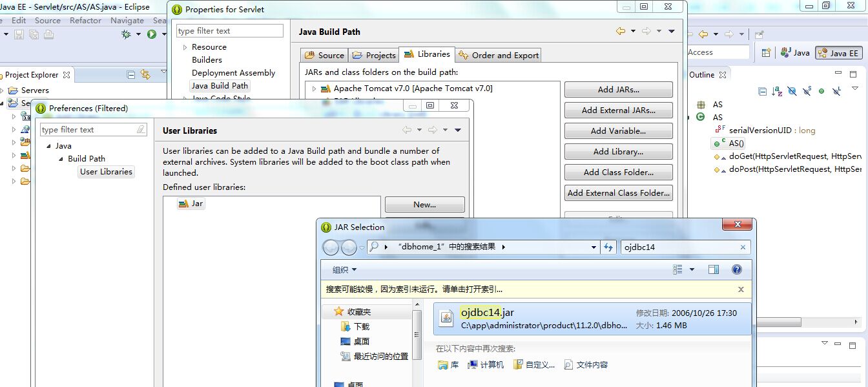
Task: Clear the ojdbc14 search box
Action: pos(743,247)
